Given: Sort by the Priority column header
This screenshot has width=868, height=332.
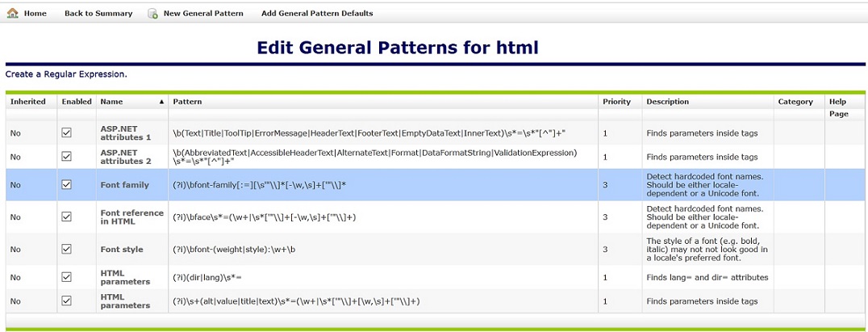Looking at the screenshot, I should 616,102.
